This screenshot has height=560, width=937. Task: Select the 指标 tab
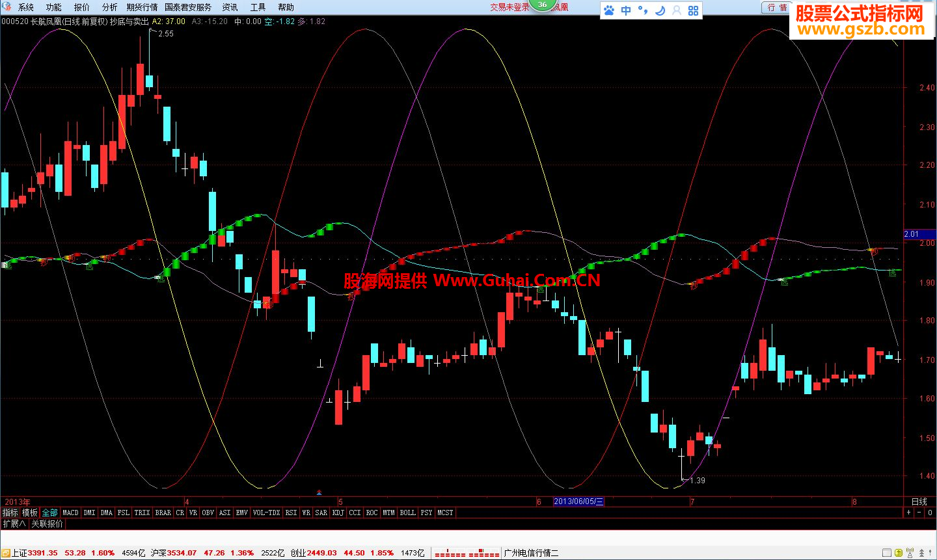[10, 513]
